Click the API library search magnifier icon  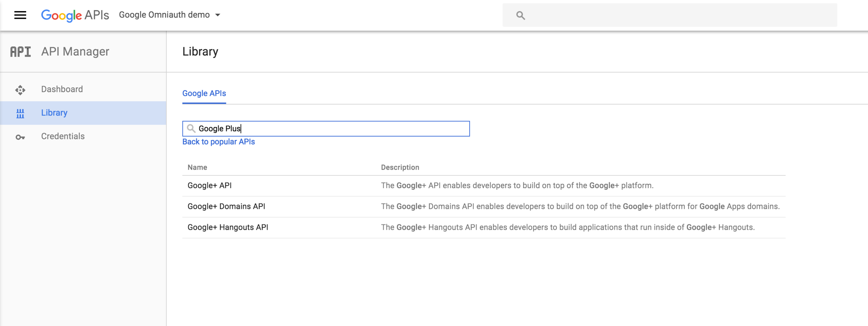click(191, 128)
